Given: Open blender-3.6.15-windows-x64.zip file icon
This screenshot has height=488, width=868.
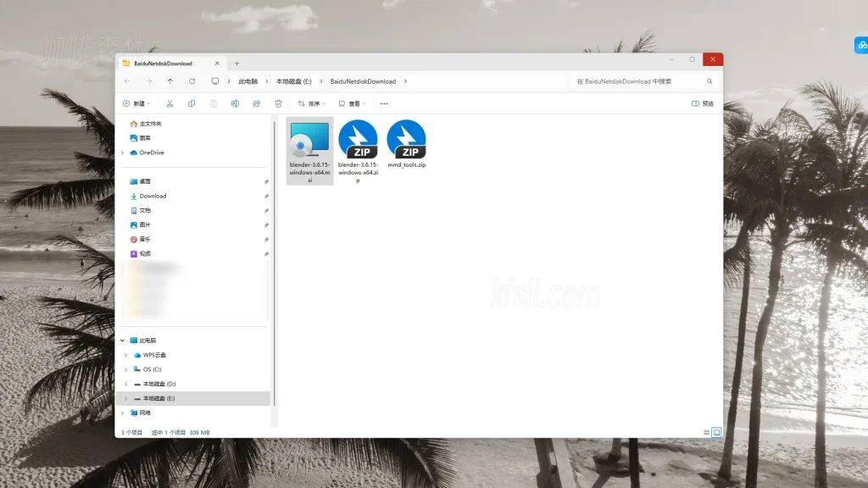Looking at the screenshot, I should point(358,140).
